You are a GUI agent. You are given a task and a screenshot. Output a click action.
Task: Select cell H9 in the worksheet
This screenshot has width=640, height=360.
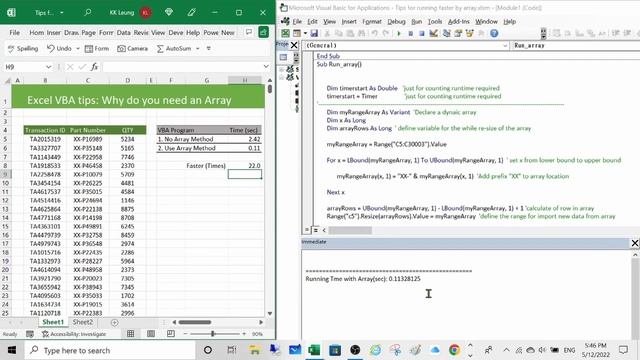pyautogui.click(x=245, y=174)
